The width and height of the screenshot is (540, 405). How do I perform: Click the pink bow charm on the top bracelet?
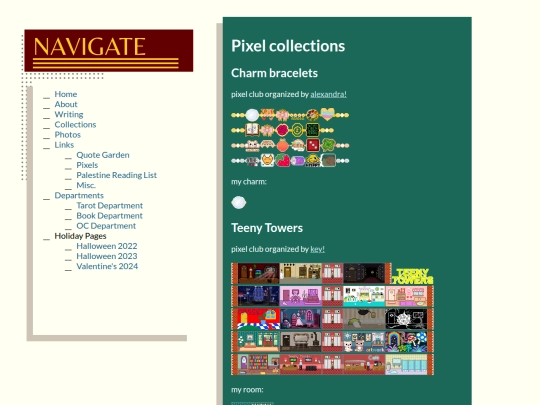(282, 115)
